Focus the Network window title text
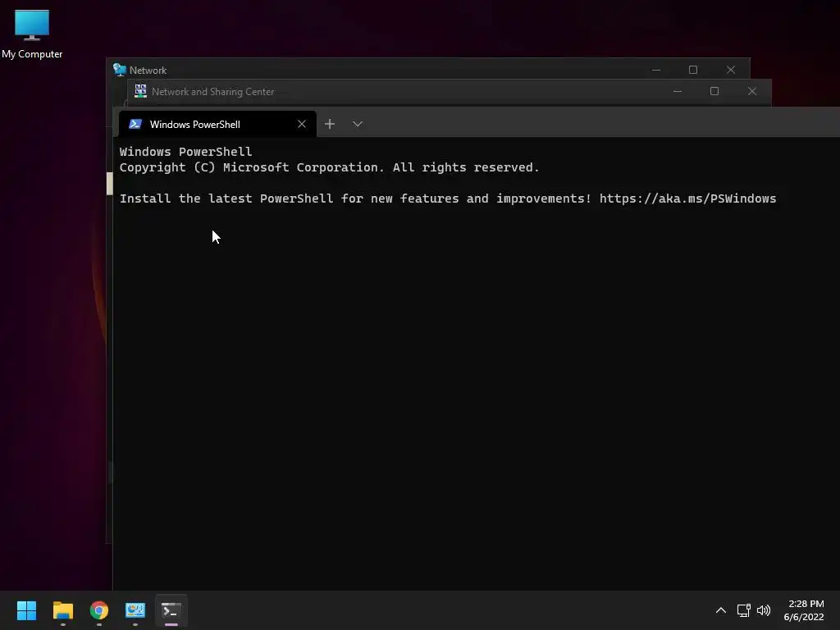The width and height of the screenshot is (840, 630). coord(148,71)
